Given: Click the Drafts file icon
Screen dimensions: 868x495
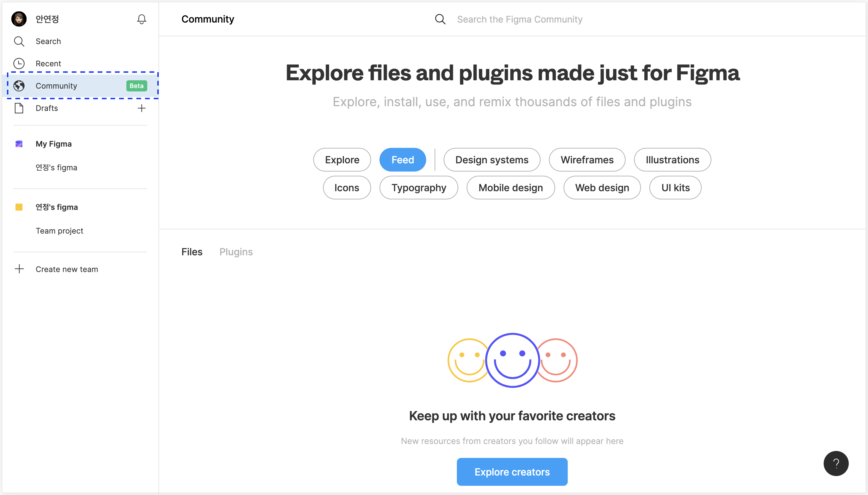Looking at the screenshot, I should click(x=19, y=108).
